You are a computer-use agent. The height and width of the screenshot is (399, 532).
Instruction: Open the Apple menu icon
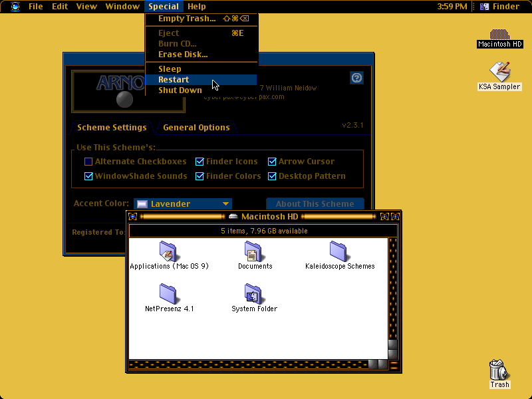(x=15, y=7)
